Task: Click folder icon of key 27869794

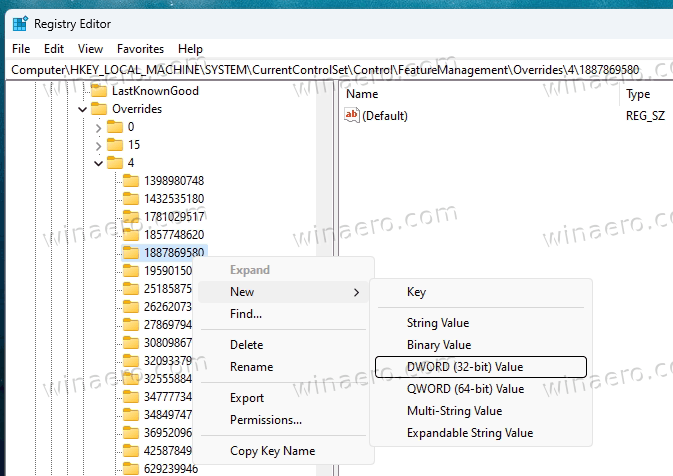Action: 131,325
